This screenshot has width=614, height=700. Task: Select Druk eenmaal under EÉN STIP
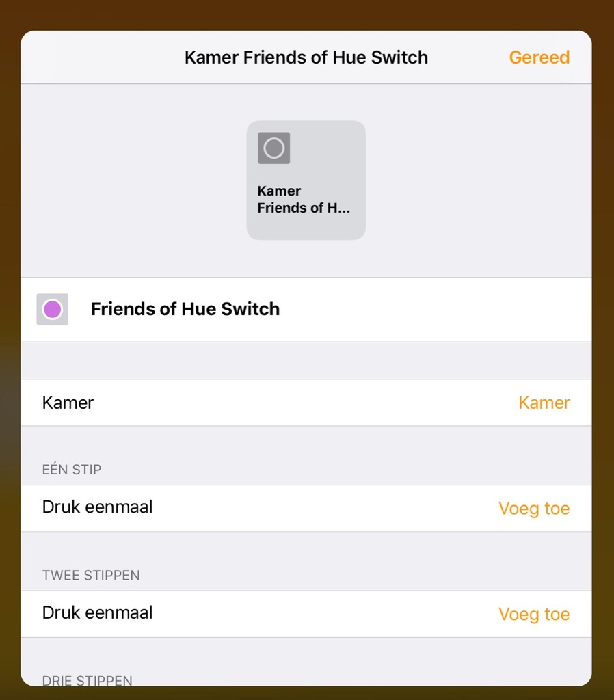[x=98, y=507]
